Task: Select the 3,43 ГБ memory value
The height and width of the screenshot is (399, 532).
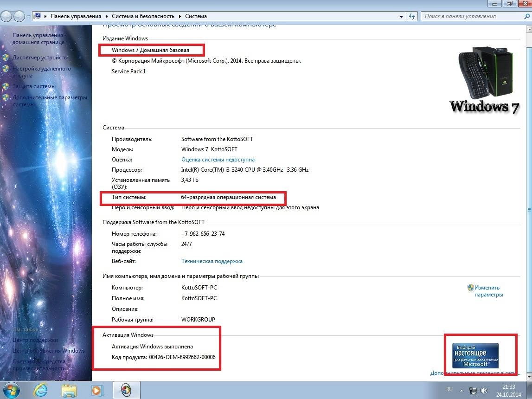Action: click(190, 180)
